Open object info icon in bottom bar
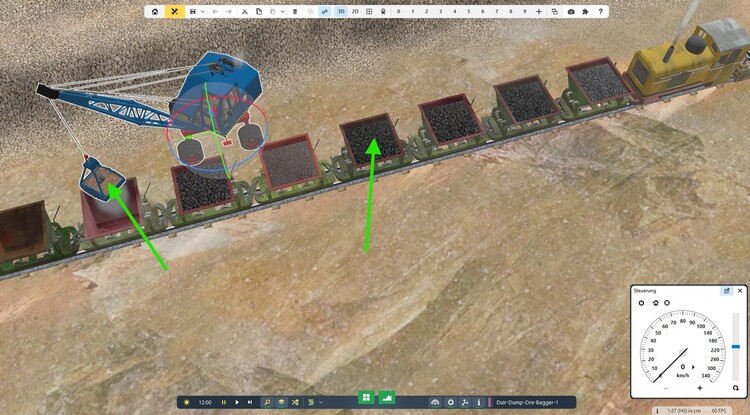The image size is (750, 415). (x=479, y=403)
